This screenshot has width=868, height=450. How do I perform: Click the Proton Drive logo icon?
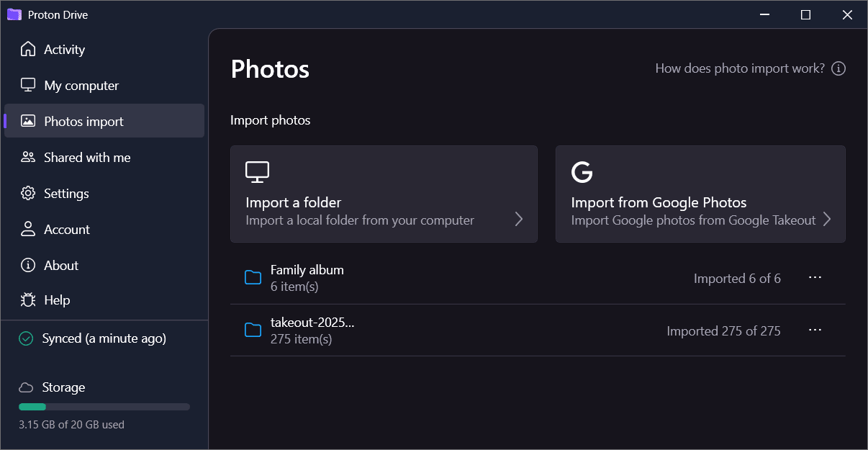14,14
